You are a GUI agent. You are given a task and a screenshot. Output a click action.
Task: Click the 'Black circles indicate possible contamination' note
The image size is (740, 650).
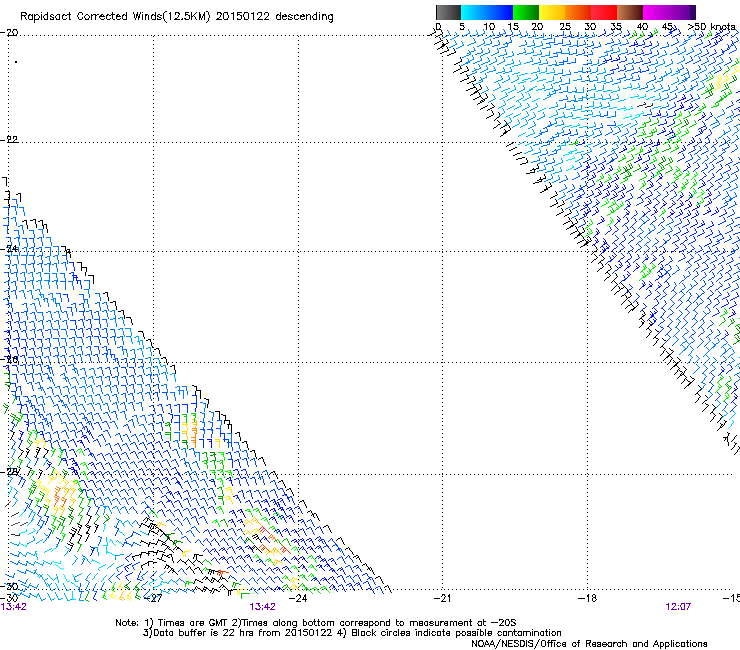click(456, 633)
